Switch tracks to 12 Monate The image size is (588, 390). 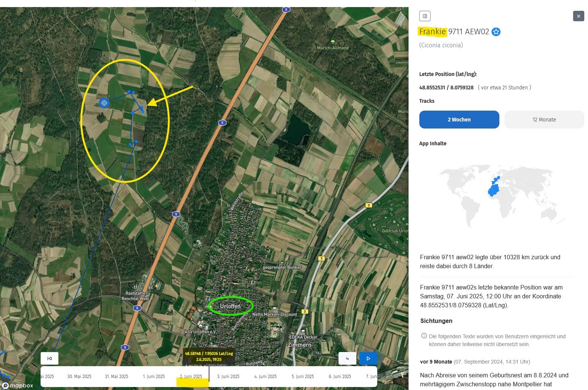(544, 120)
